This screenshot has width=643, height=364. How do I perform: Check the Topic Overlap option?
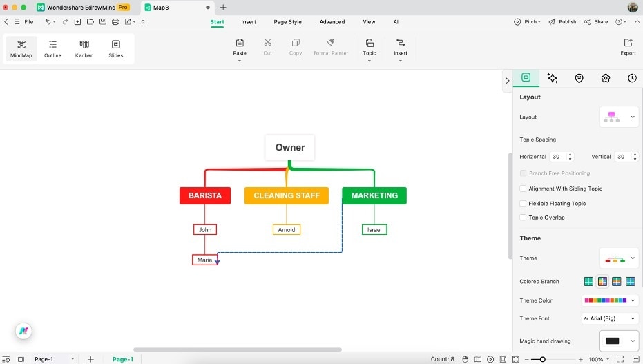click(x=523, y=218)
